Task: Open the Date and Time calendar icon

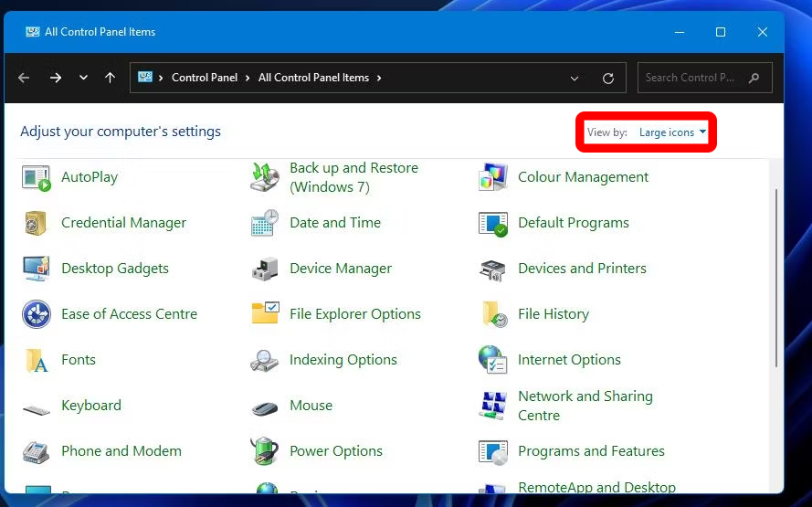Action: (265, 223)
